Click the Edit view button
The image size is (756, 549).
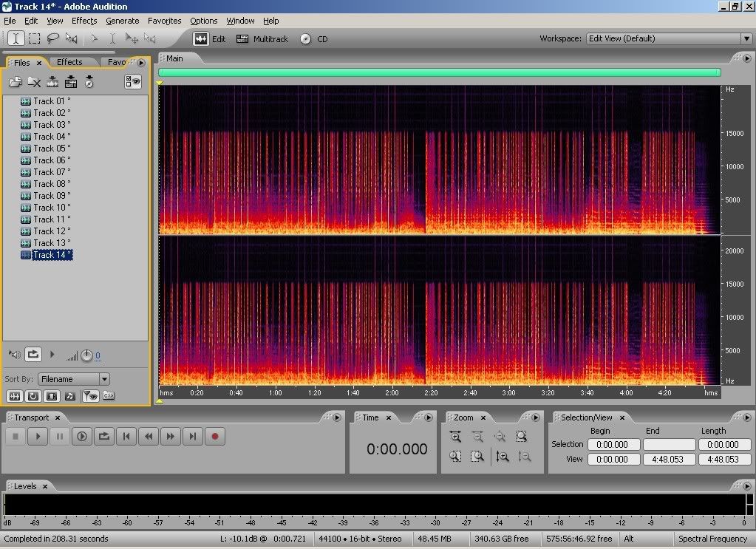[x=210, y=39]
